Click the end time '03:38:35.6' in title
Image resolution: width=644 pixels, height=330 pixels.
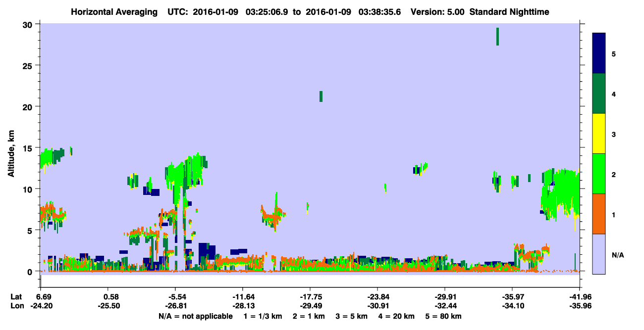click(381, 12)
